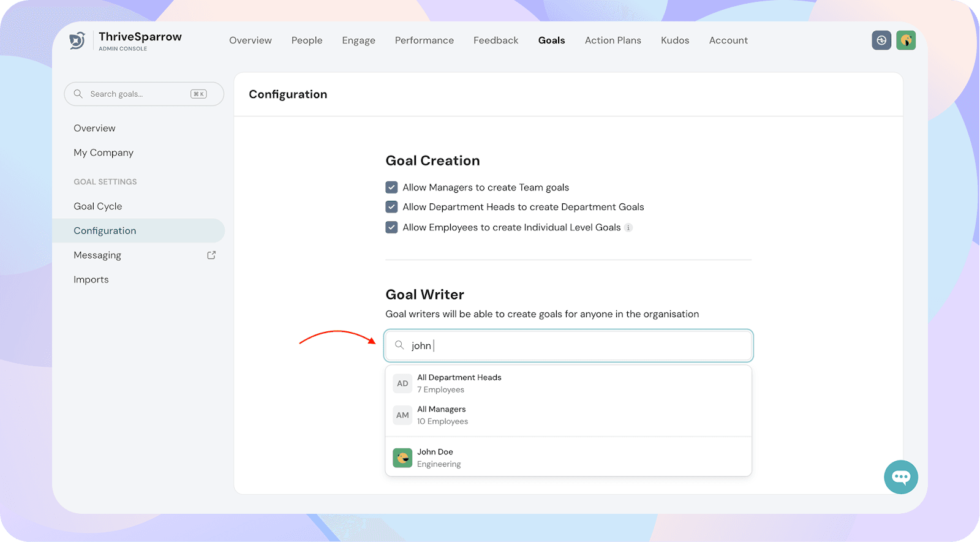Select All Managers from the dropdown
Screen dimensions: 980x542
click(x=568, y=415)
